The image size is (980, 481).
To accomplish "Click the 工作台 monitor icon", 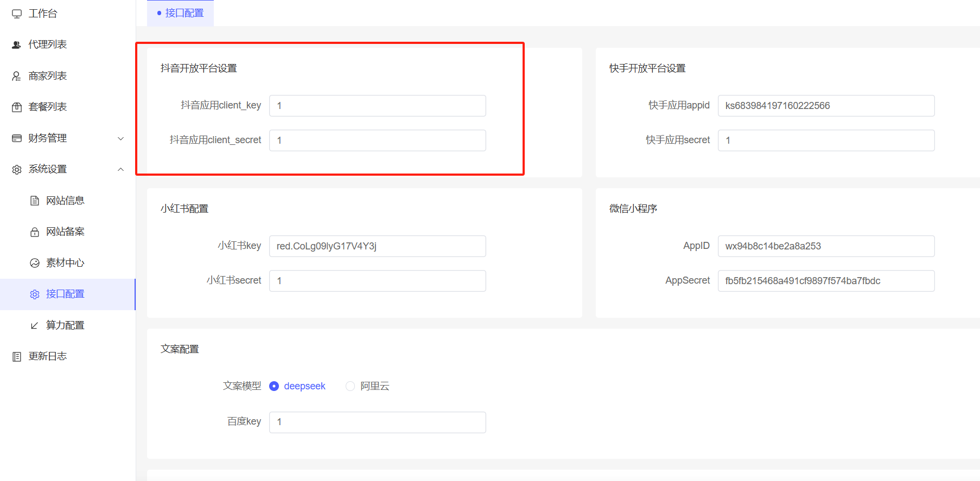I will [17, 14].
